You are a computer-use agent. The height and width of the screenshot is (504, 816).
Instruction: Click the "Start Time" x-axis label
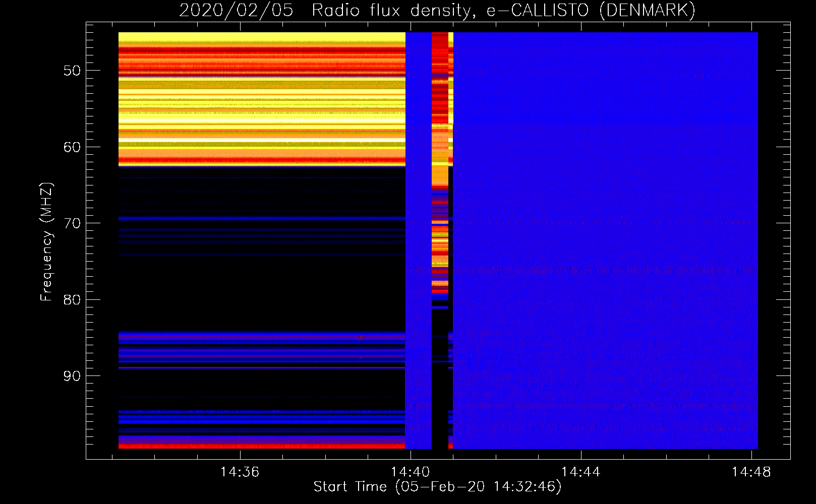tap(437, 487)
